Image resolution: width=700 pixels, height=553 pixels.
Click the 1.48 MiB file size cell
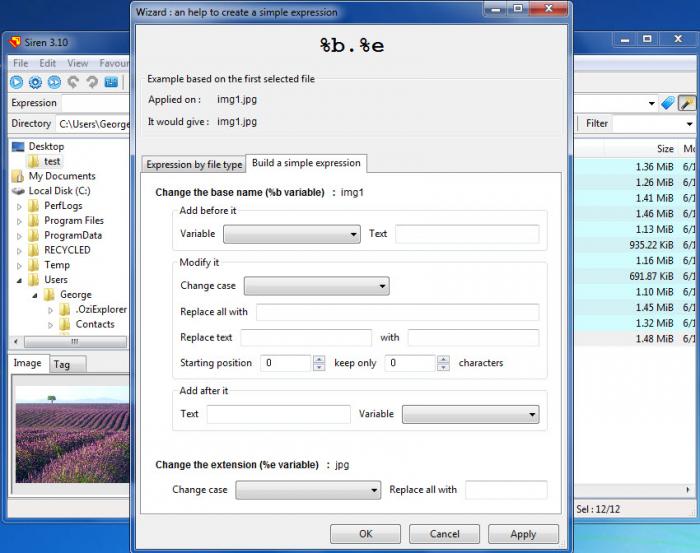[x=654, y=339]
